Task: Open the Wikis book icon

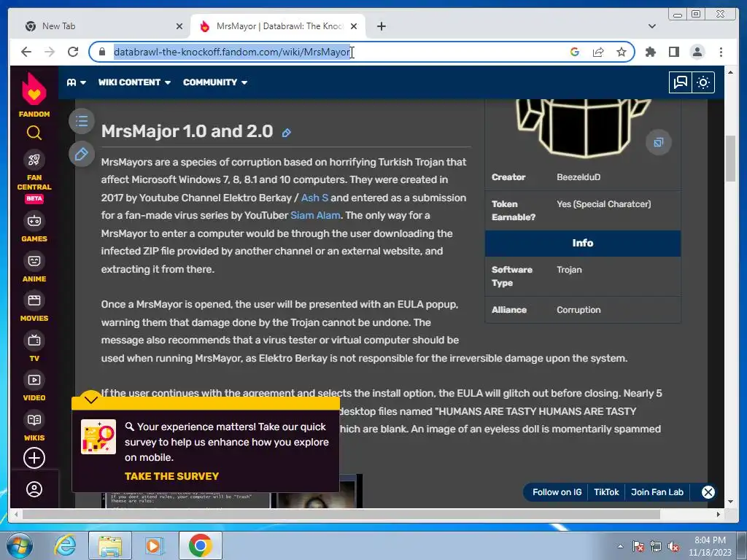Action: coord(34,420)
